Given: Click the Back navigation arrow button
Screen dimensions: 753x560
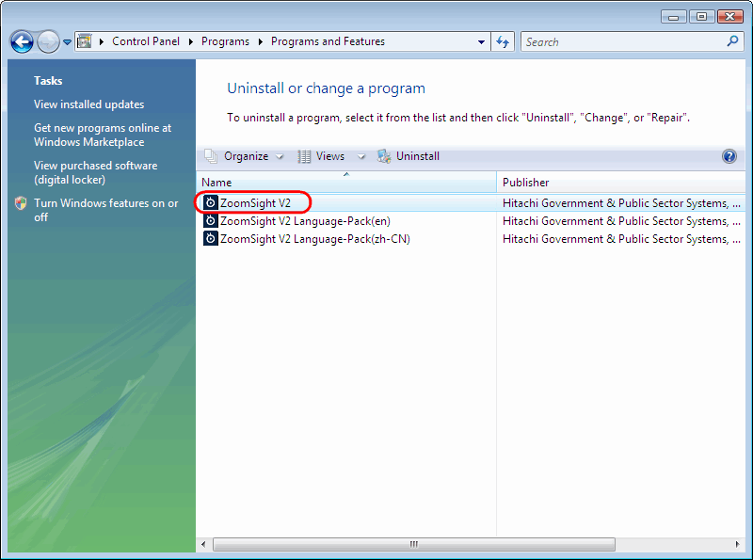Looking at the screenshot, I should tap(22, 41).
